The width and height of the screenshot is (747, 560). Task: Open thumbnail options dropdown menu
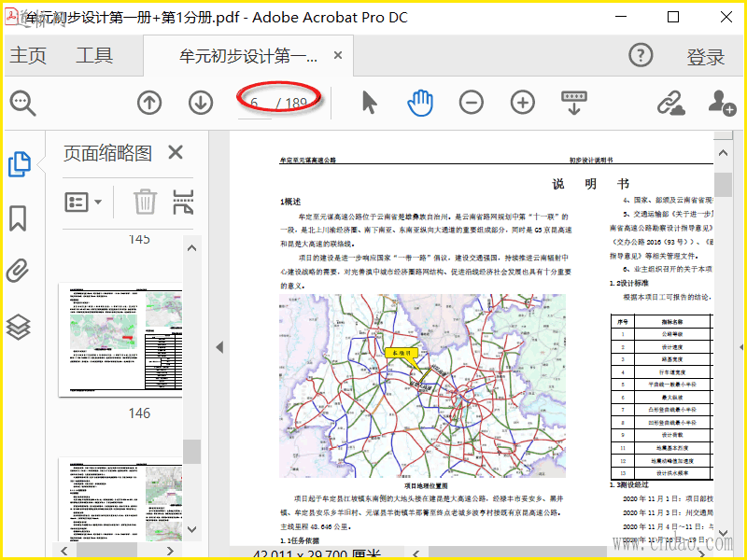point(83,202)
